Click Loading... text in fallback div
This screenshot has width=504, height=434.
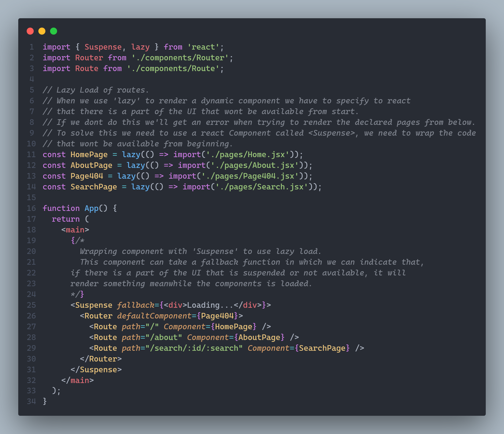(x=210, y=305)
